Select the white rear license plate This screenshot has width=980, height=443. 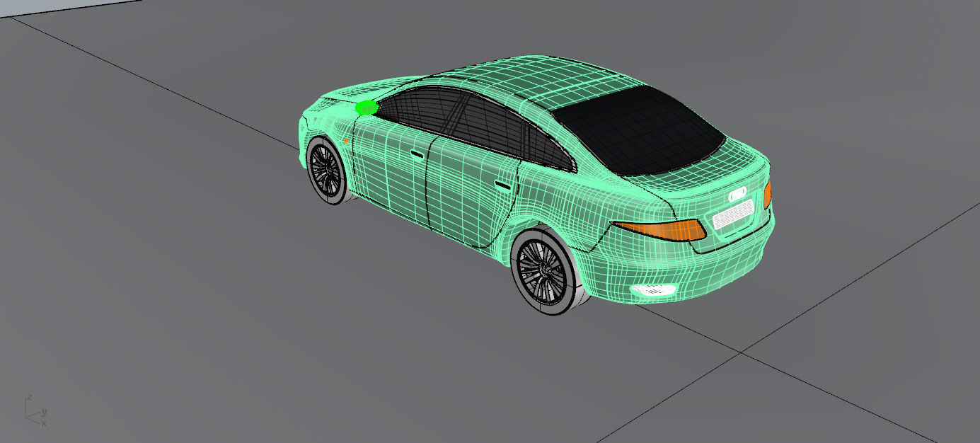(732, 213)
